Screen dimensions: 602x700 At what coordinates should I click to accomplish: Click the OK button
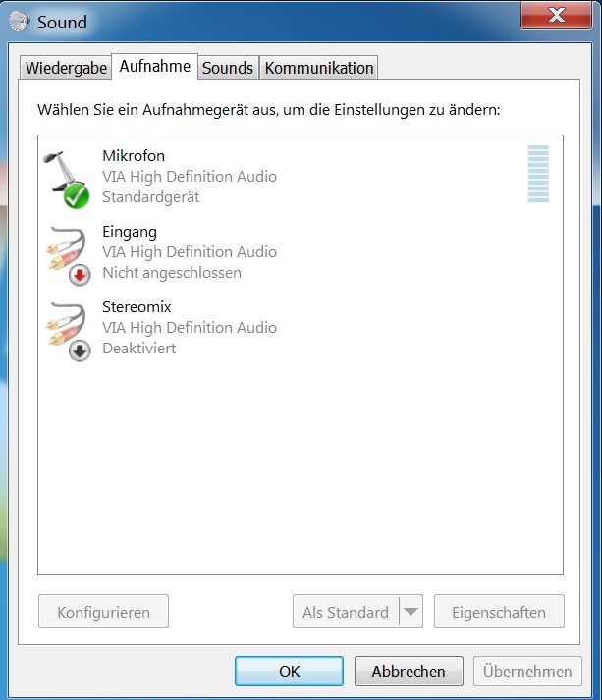click(289, 671)
